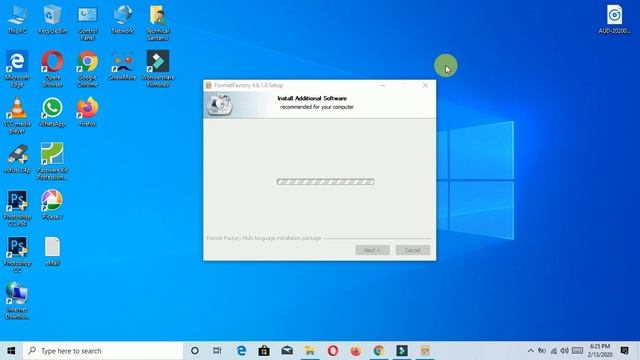Open Passware Kit Professional shortcut
The height and width of the screenshot is (360, 640).
tap(52, 161)
